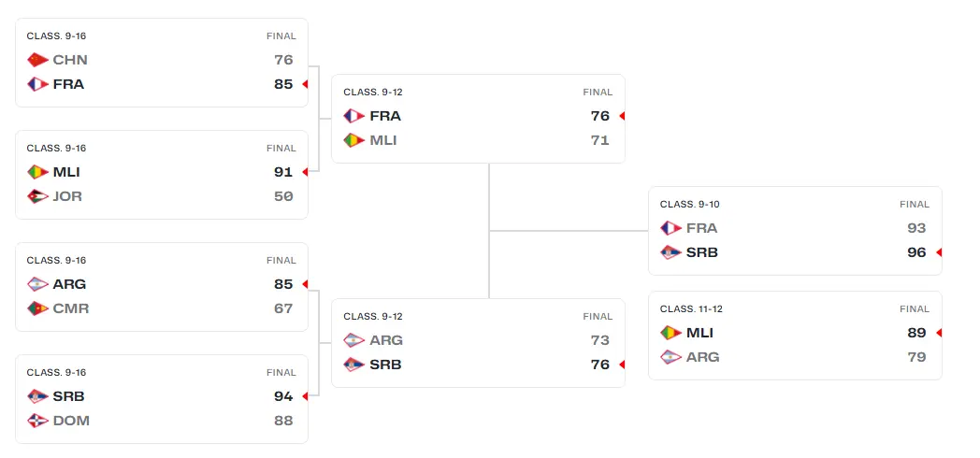Click Jordan flag icon next to JOR

tap(37, 196)
